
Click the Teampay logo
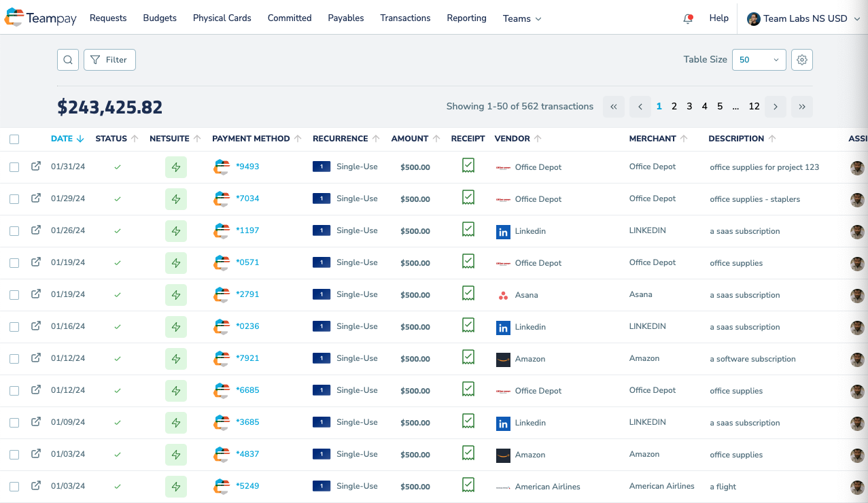42,18
